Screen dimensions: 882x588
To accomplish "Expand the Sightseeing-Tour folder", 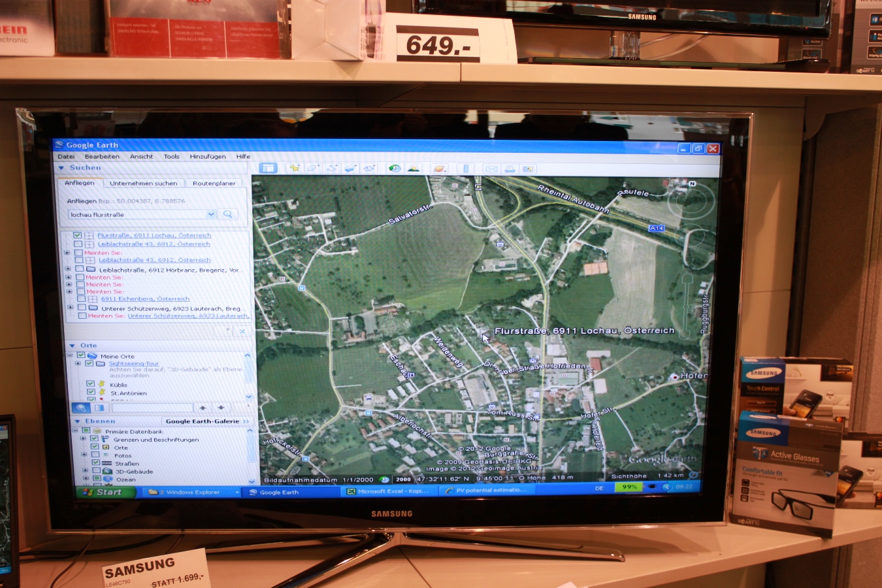I will 78,364.
